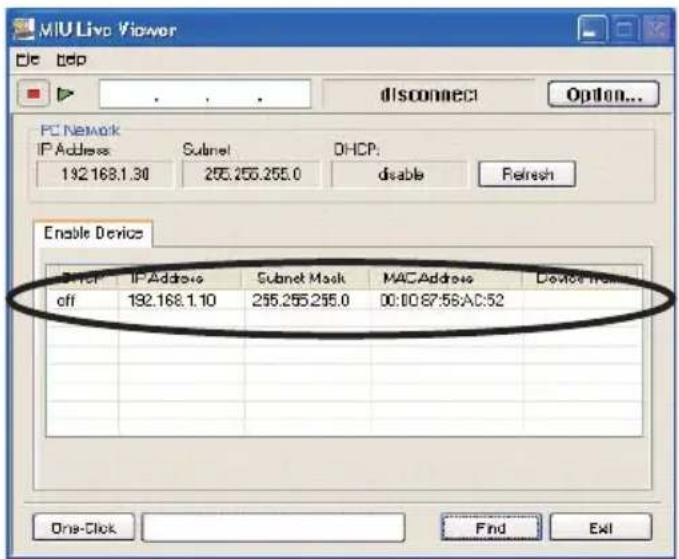Close the MIU Live Viewer window
The image size is (679, 559).
click(656, 29)
